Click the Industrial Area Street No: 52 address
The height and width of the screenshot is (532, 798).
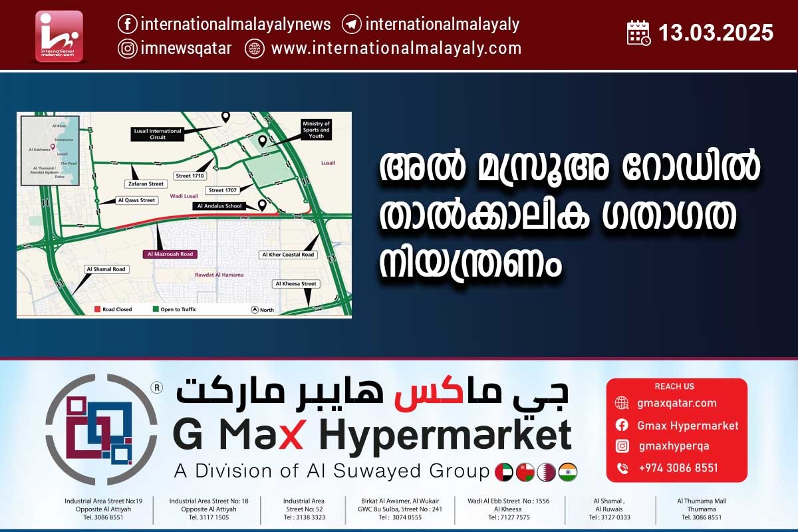[x=304, y=509]
